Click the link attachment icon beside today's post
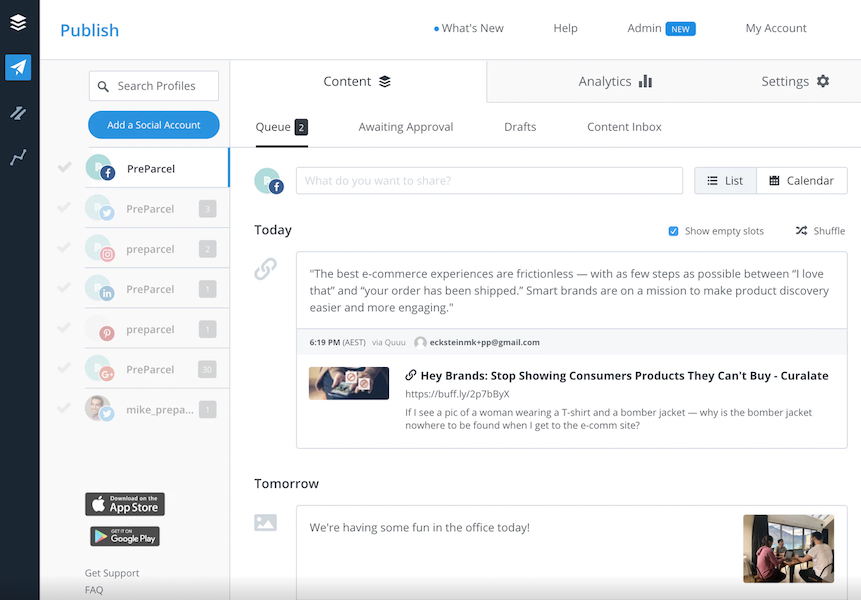This screenshot has height=600, width=861. (x=264, y=268)
